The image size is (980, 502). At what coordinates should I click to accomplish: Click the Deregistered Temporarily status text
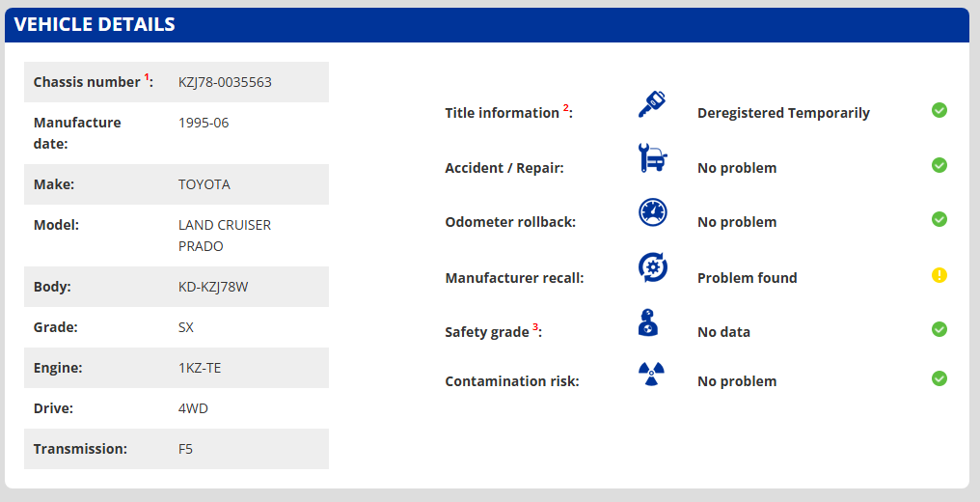783,113
